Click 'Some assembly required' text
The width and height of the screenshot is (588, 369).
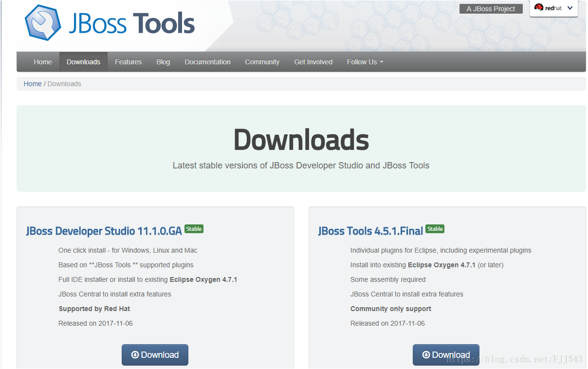click(x=388, y=279)
